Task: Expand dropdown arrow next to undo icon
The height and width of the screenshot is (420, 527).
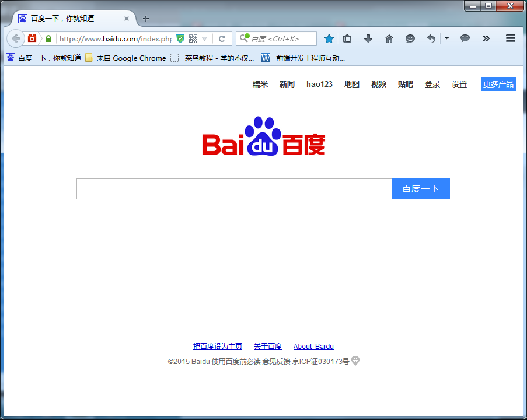Action: 446,38
